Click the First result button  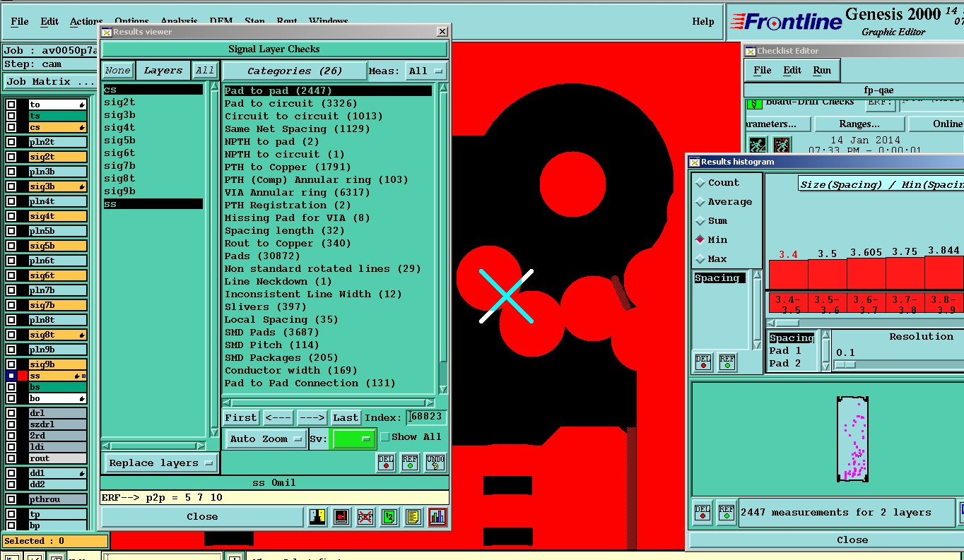241,417
